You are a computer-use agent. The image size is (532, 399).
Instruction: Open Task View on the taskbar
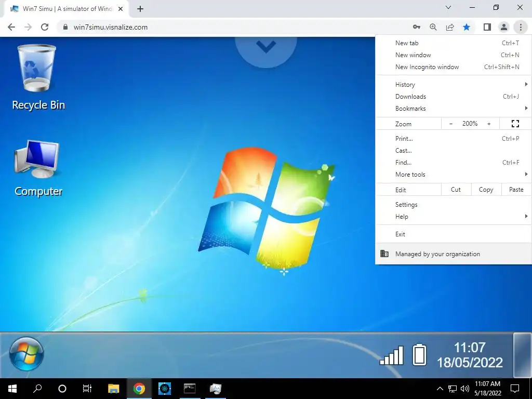pyautogui.click(x=87, y=389)
